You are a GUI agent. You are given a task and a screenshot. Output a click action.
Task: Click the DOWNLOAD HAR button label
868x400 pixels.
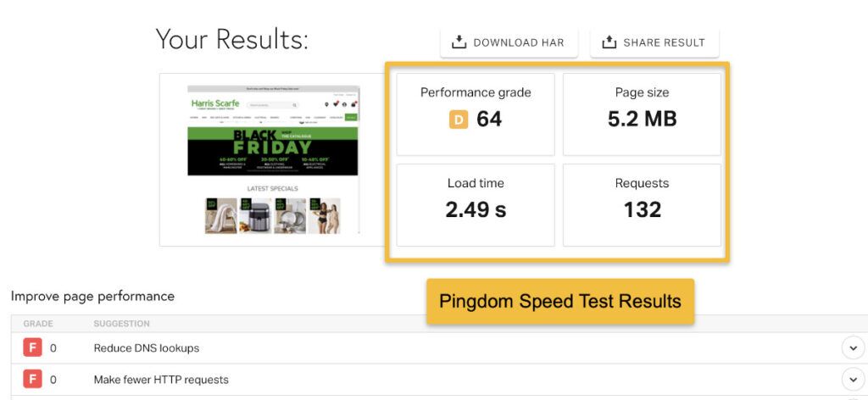tap(519, 42)
